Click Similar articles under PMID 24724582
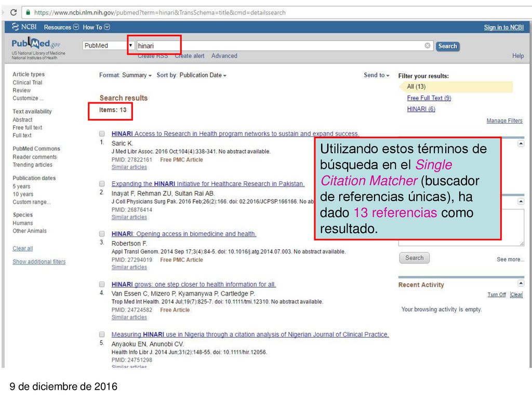Image resolution: width=532 pixels, height=399 pixels. (129, 317)
